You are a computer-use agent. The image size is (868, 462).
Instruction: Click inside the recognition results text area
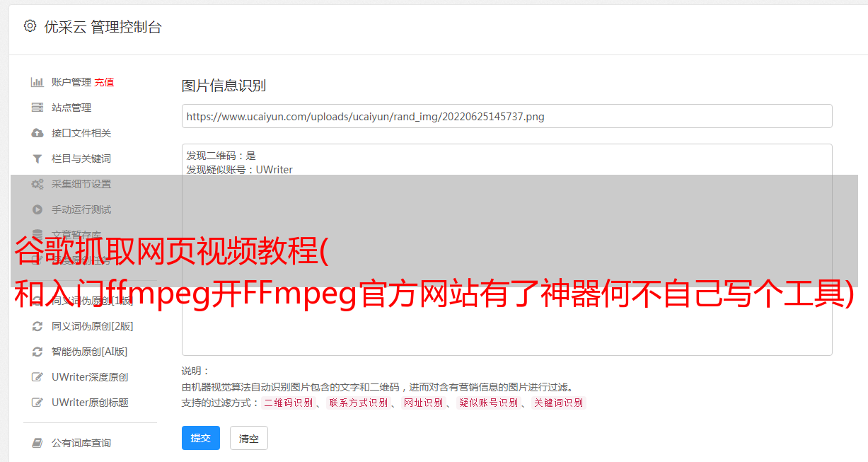tap(507, 250)
